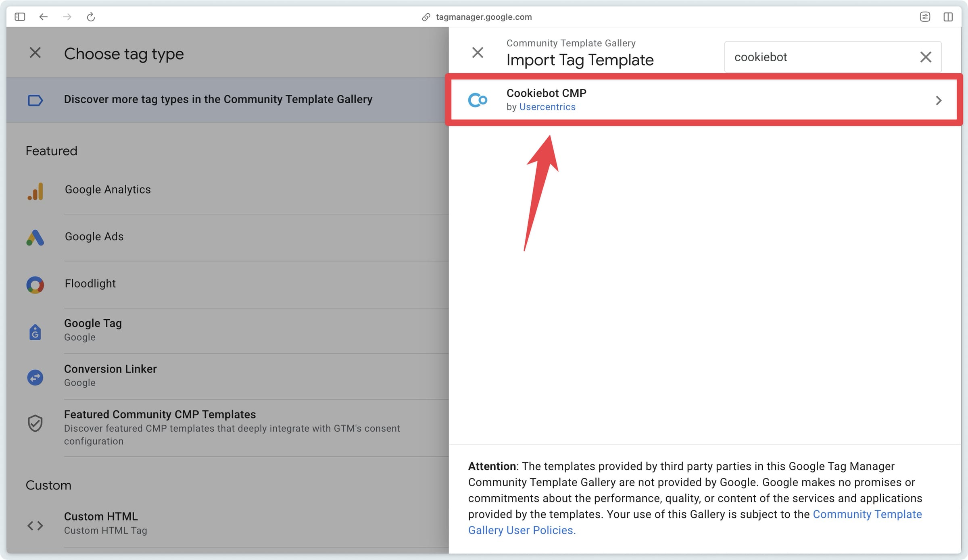
Task: Click the Conversion Linker arrows icon
Action: pyautogui.click(x=35, y=377)
